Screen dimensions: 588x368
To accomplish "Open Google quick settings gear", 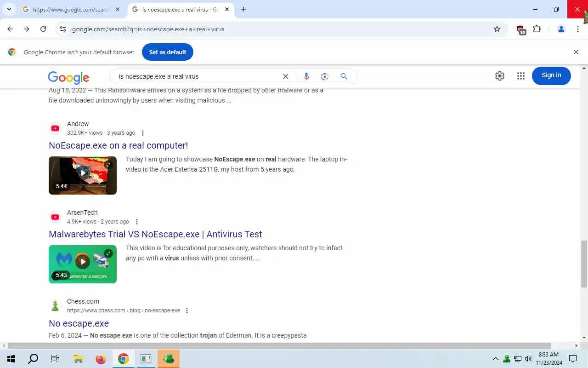I will point(500,76).
